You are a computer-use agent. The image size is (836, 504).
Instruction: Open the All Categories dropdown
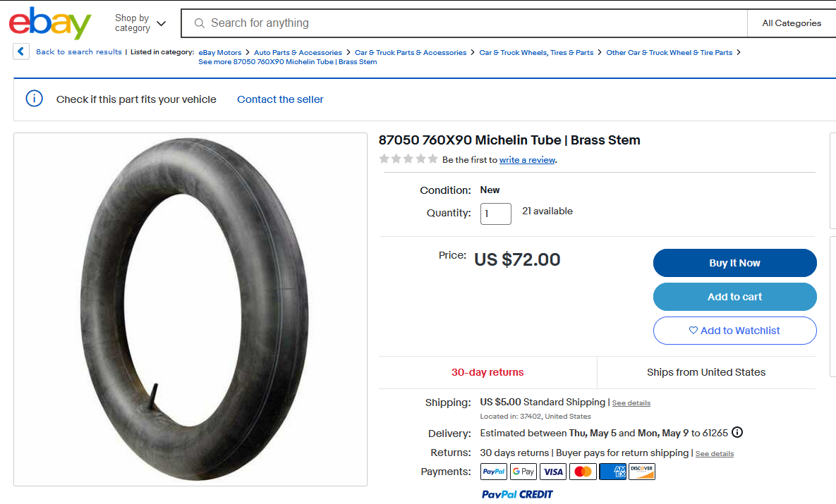[x=792, y=23]
